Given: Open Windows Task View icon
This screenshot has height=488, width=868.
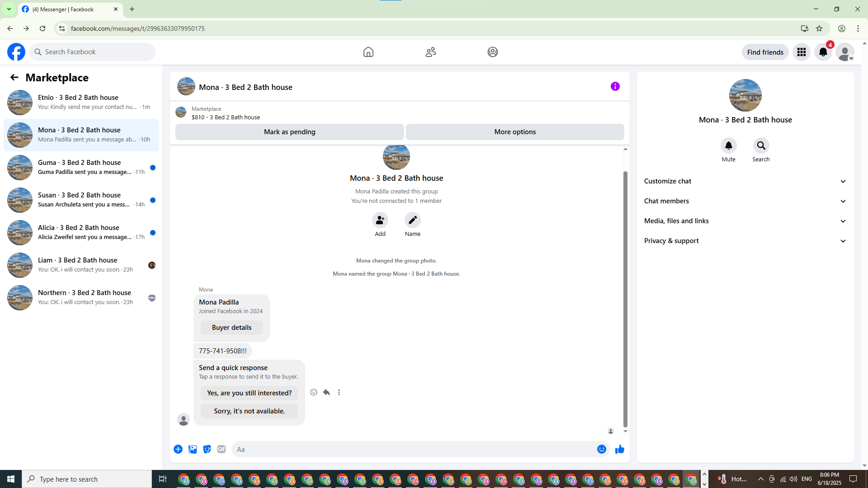Looking at the screenshot, I should click(x=163, y=479).
